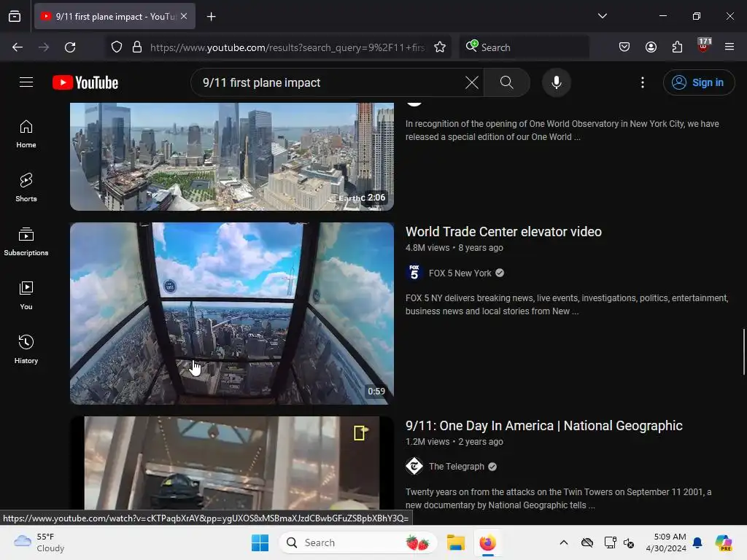Bookmark this page with the star
Viewport: 747px width, 560px height.
440,47
